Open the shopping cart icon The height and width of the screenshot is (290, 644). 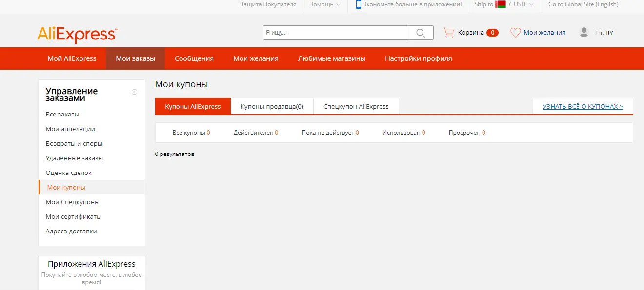pos(448,33)
